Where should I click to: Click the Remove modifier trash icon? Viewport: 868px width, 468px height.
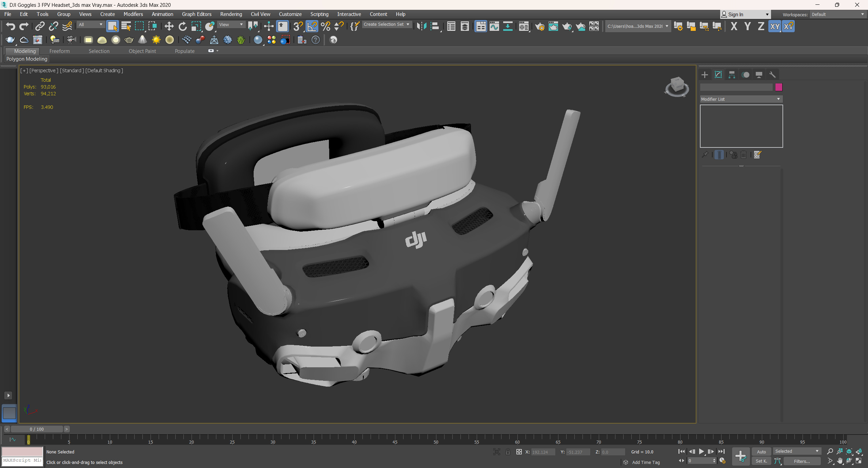(744, 155)
